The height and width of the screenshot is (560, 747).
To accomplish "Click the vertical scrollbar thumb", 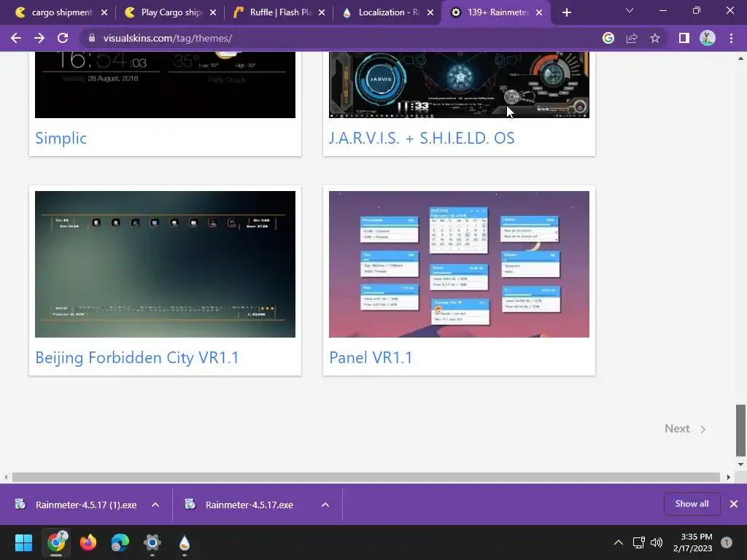I will (740, 430).
